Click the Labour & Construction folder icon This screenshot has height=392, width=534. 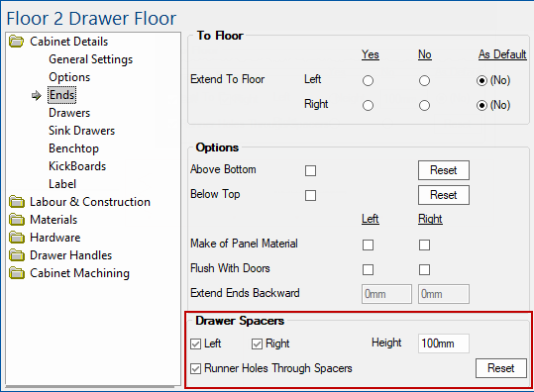click(16, 202)
